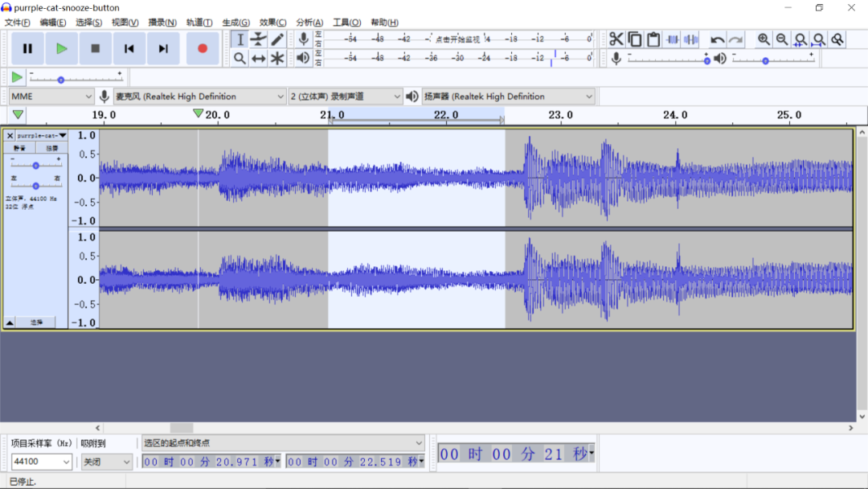Open the recording channels dropdown

[x=346, y=97]
